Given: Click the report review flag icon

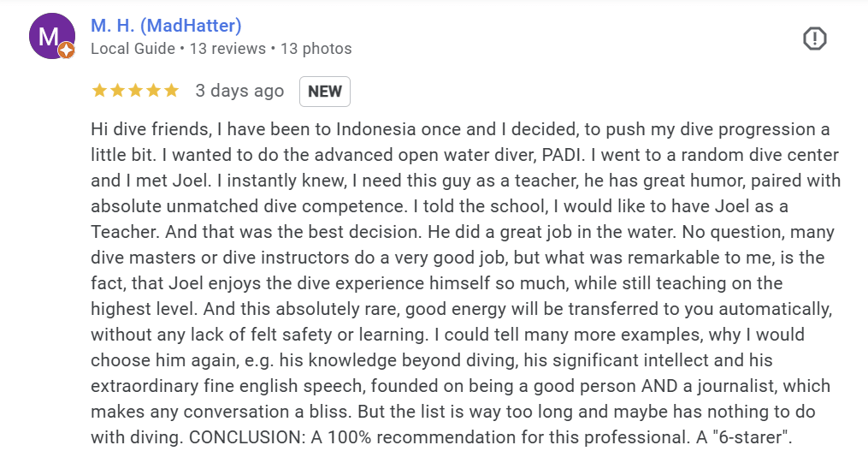Looking at the screenshot, I should pos(814,39).
